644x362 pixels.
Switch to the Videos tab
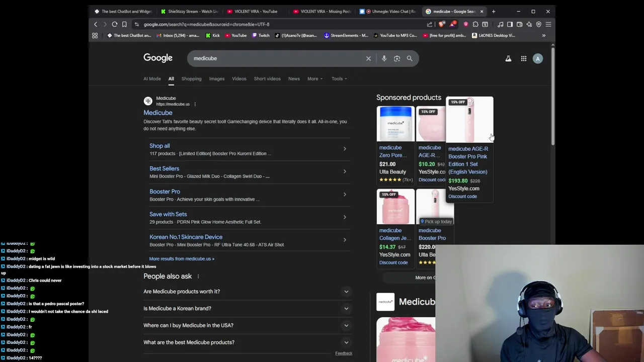pos(239,78)
